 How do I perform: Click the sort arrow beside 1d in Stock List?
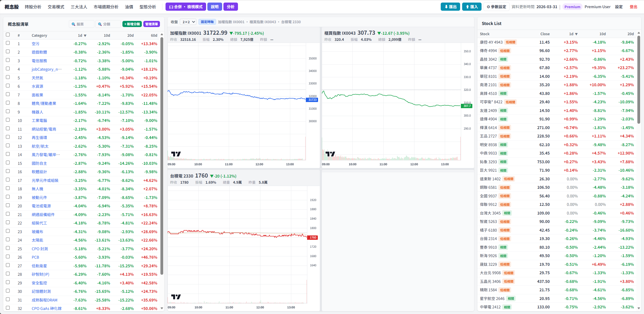coord(576,34)
